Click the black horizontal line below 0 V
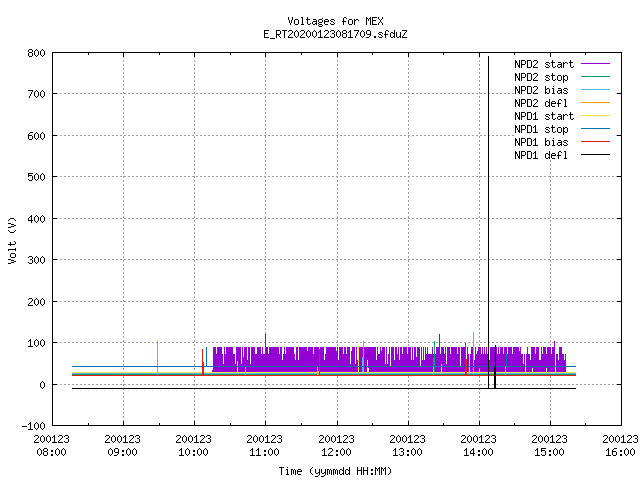The image size is (640, 480). tap(324, 389)
